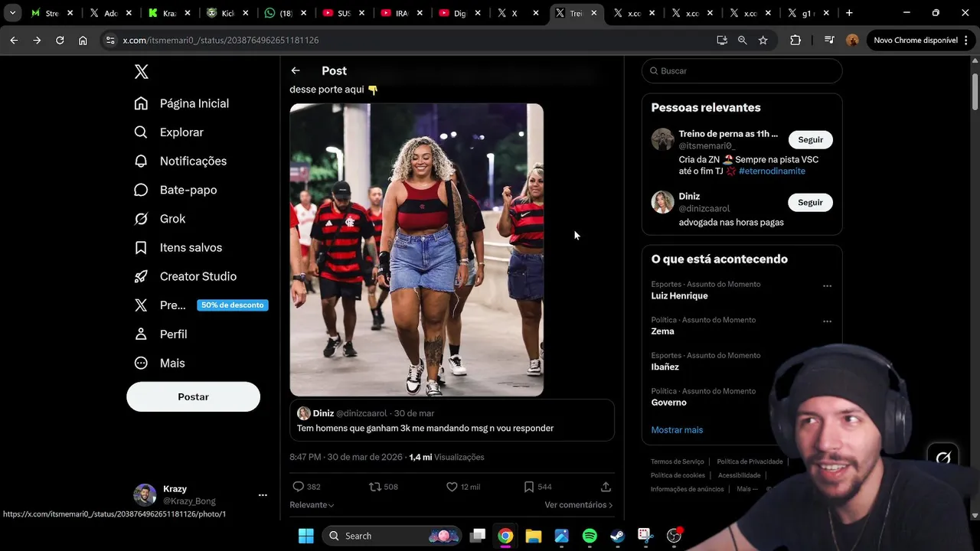The image size is (980, 551).
Task: Open Spotify from the taskbar
Action: 590,536
